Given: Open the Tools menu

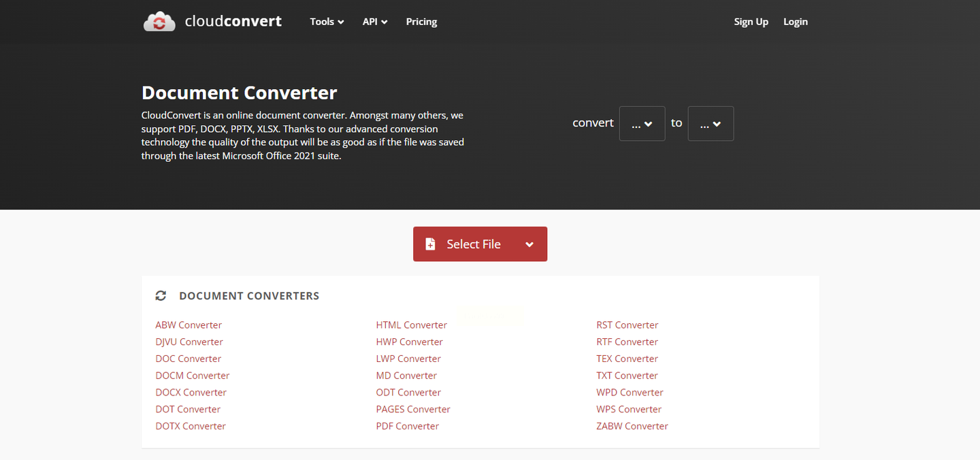Looking at the screenshot, I should (327, 22).
